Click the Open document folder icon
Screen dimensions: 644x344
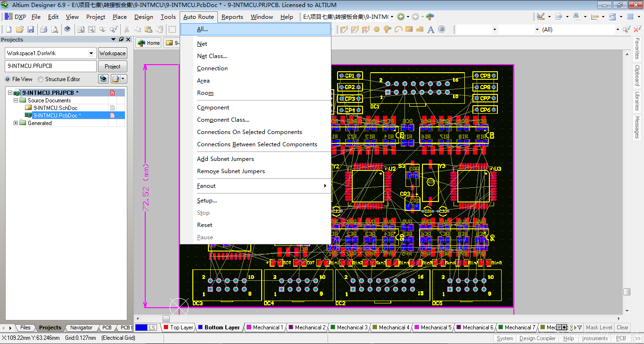click(x=19, y=29)
